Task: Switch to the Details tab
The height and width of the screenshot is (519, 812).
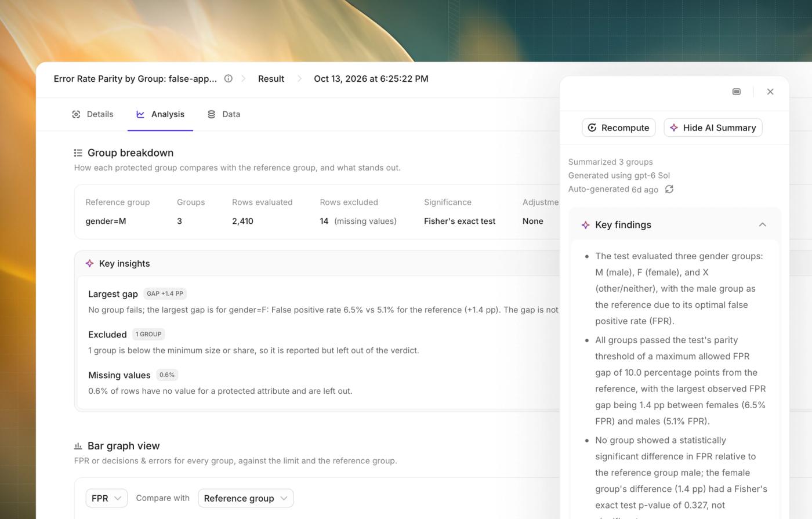Action: [x=93, y=114]
